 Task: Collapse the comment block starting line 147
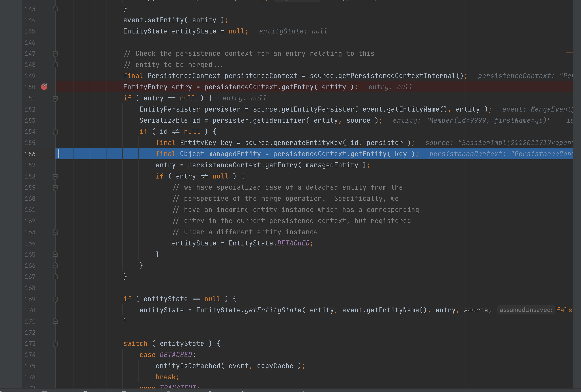55,54
